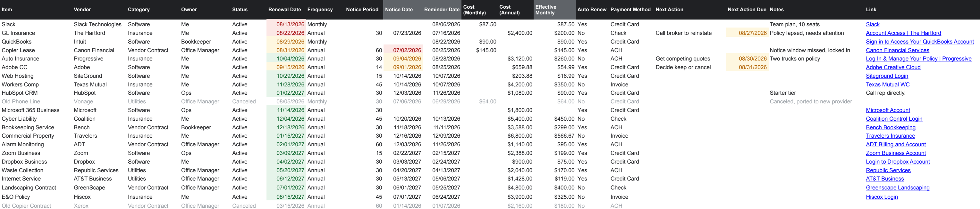Select the Vendor column header
Screen dimensions: 980x209
[82, 10]
